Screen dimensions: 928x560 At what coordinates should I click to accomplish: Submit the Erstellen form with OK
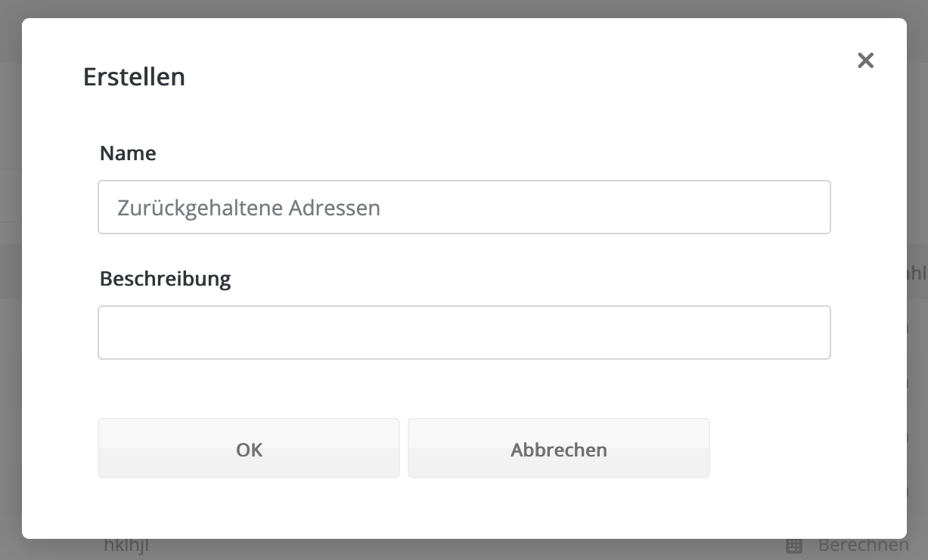point(249,449)
